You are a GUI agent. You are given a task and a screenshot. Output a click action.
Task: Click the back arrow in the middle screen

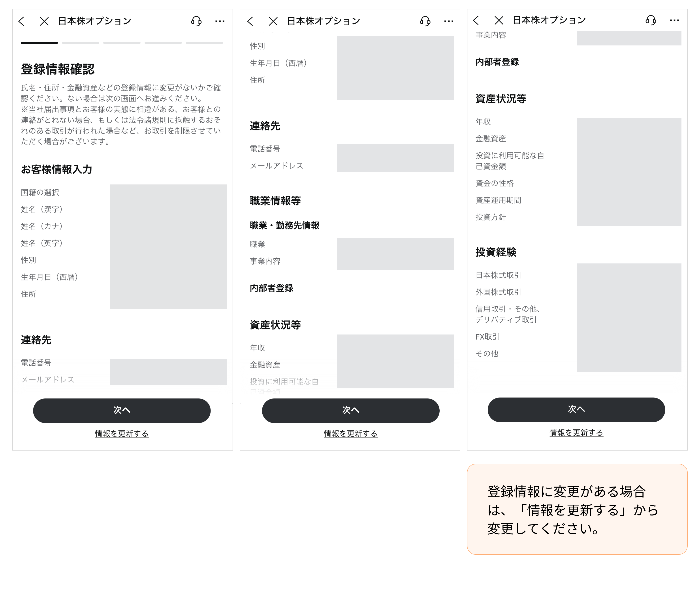point(250,21)
